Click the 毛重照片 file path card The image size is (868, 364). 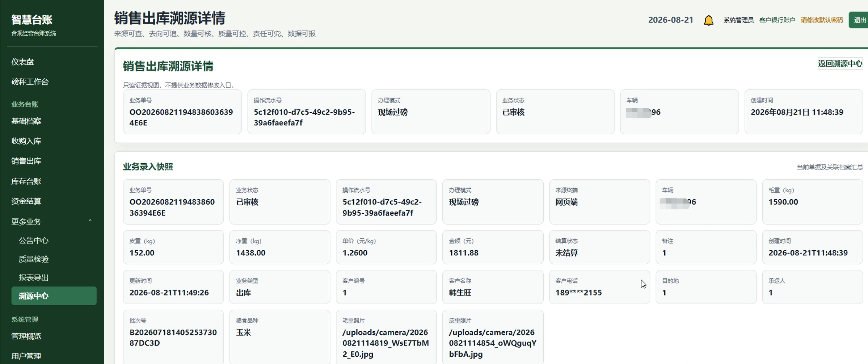tap(386, 337)
